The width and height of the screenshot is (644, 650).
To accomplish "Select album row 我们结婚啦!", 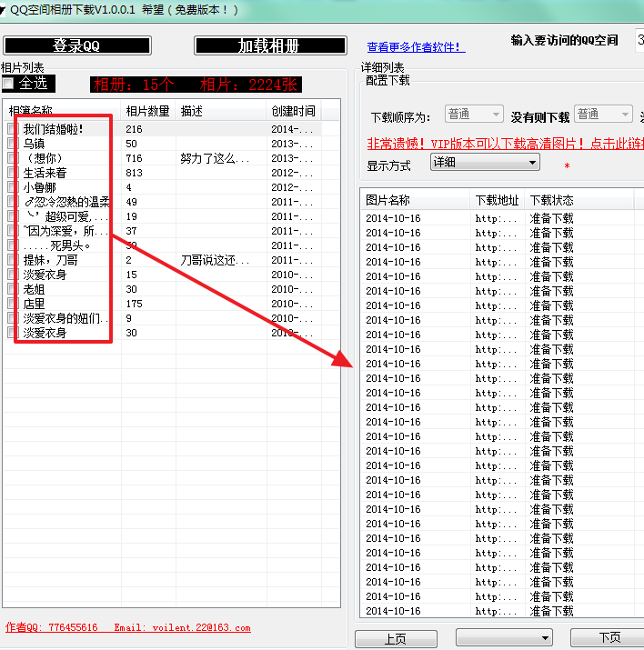I will pyautogui.click(x=165, y=129).
